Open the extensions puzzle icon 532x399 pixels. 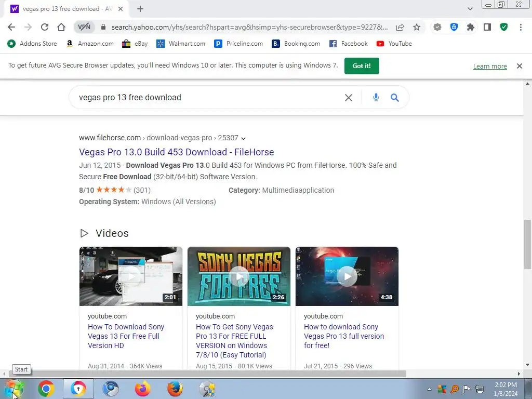pyautogui.click(x=470, y=27)
